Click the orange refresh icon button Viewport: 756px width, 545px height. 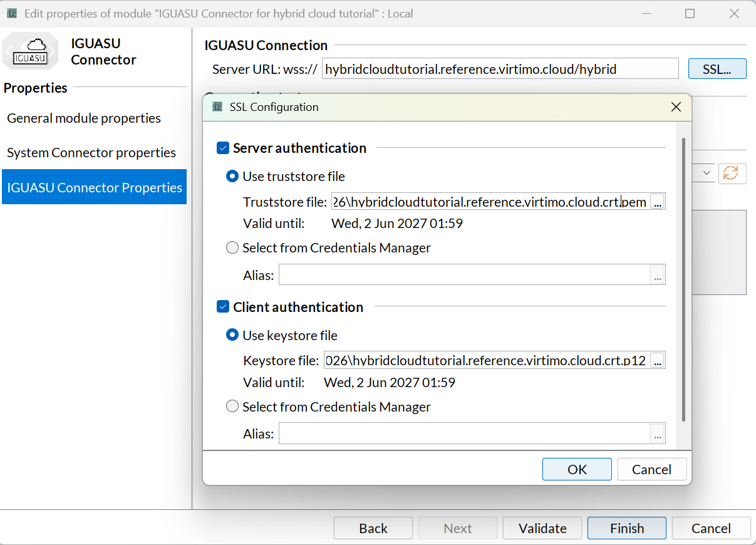click(732, 174)
